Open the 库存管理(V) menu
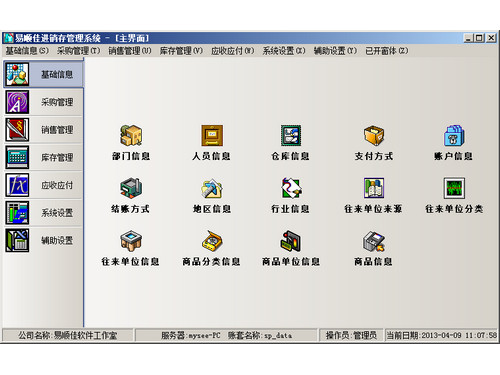This screenshot has height=375, width=500. click(x=181, y=51)
